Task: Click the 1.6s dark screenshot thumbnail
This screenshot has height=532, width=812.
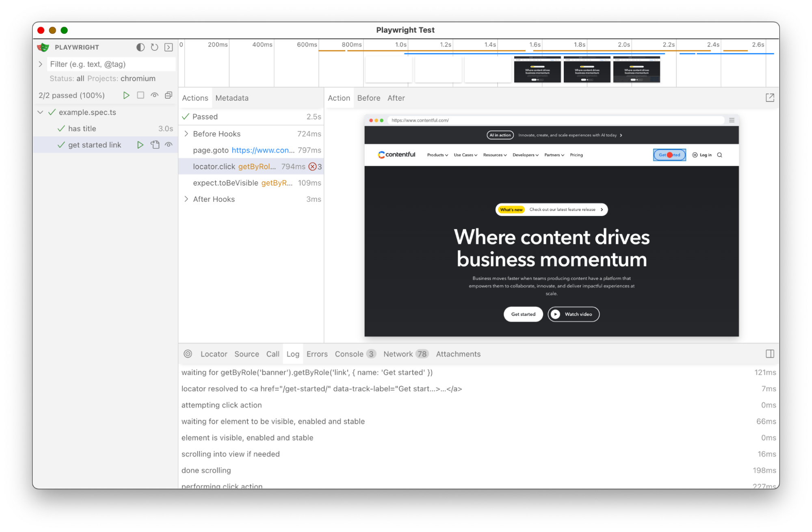Action: [537, 70]
